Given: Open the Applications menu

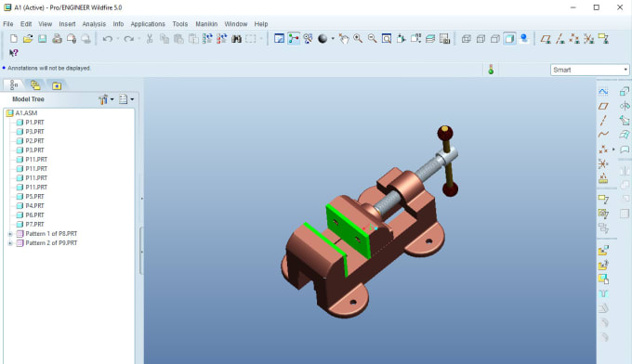Looking at the screenshot, I should (x=148, y=24).
